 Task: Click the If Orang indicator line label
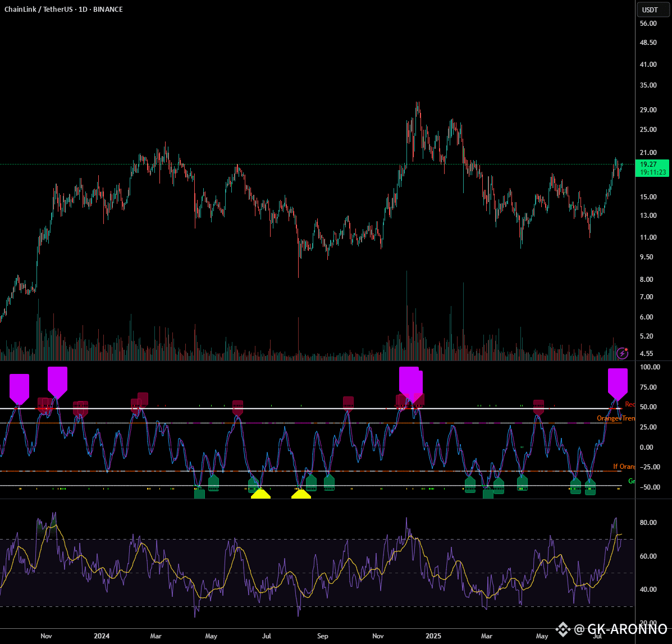[x=624, y=467]
